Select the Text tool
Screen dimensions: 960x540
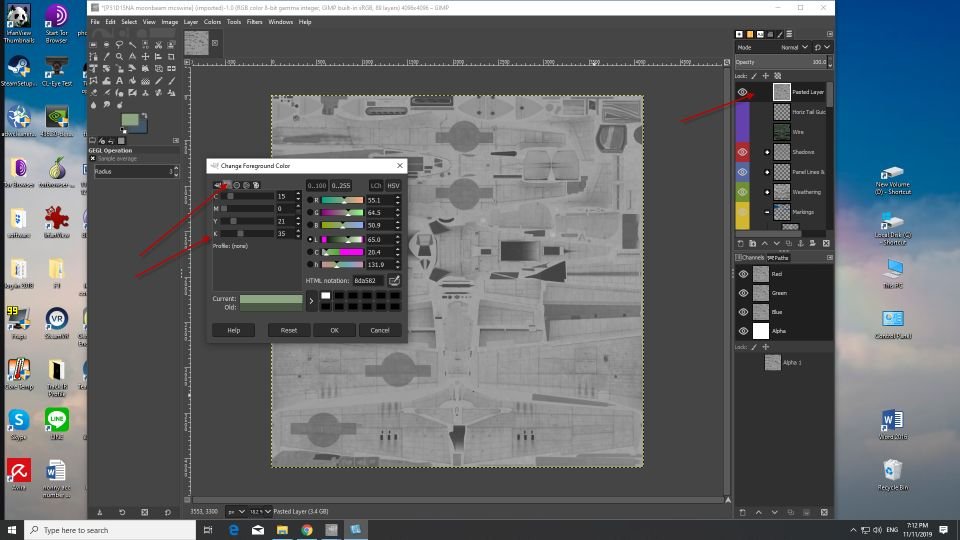pyautogui.click(x=119, y=81)
